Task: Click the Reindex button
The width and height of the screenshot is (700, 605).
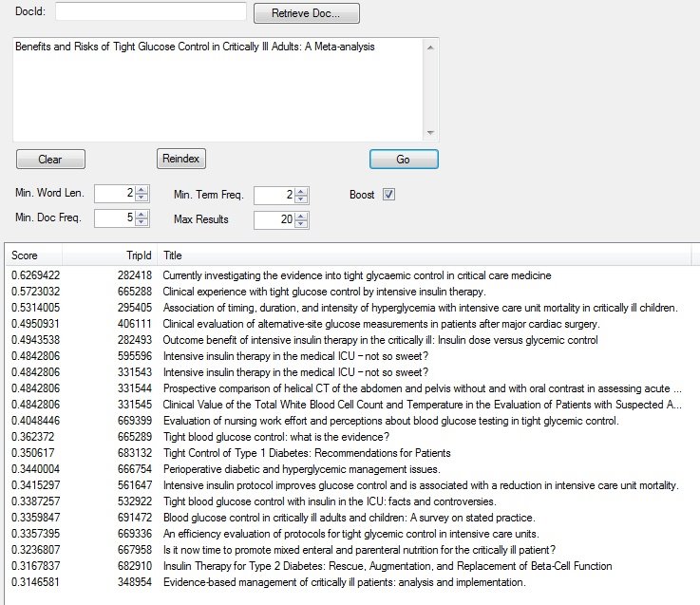Action: pos(180,159)
